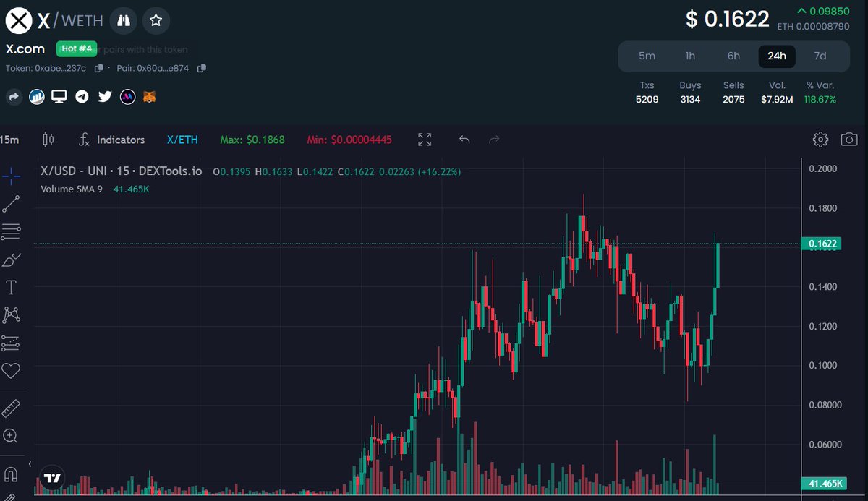Open the Text annotation tool
868x501 pixels.
[12, 286]
